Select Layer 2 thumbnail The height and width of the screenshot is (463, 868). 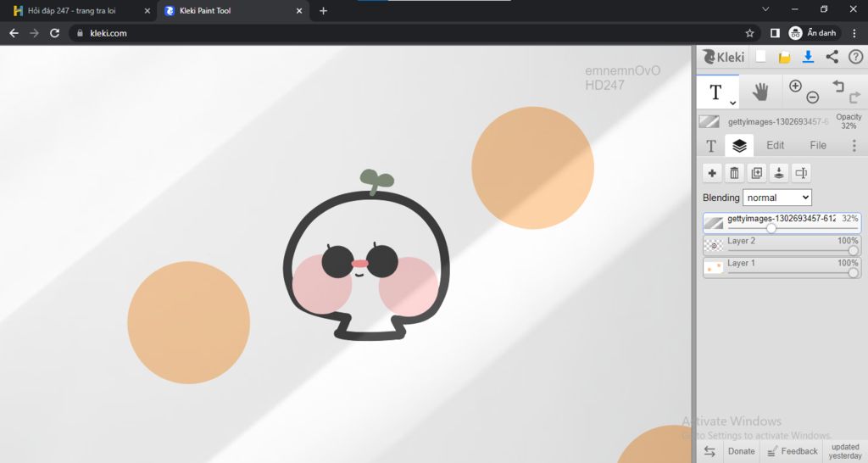point(714,245)
